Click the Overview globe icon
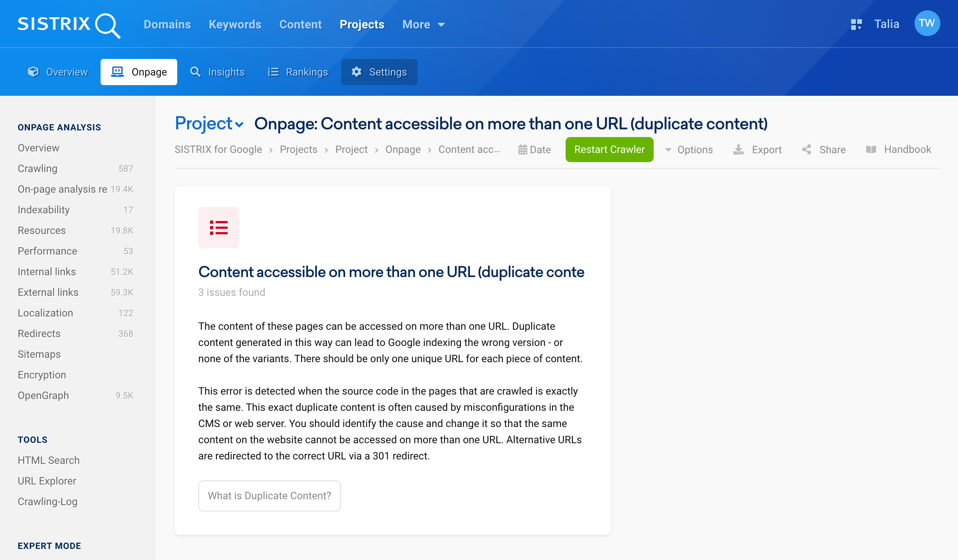This screenshot has height=560, width=958. (x=33, y=71)
